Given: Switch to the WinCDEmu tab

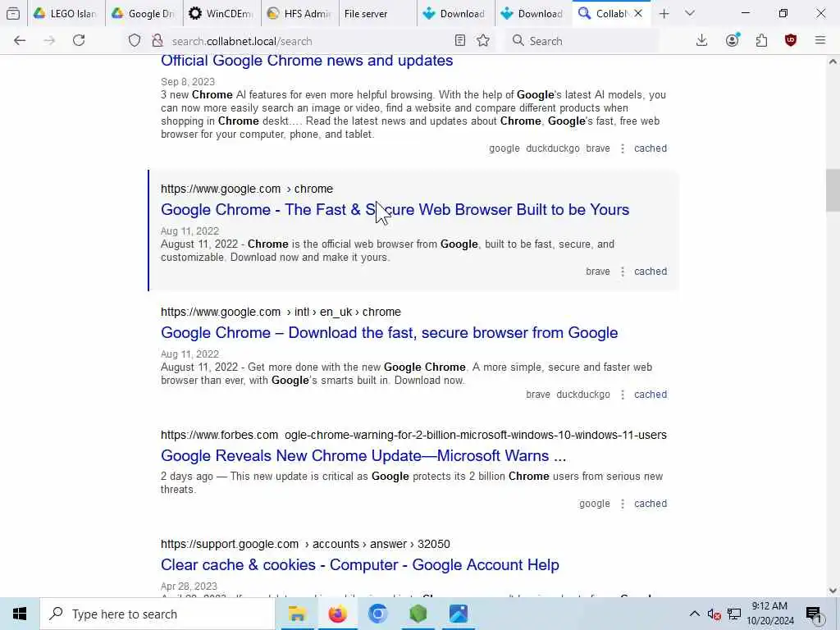Looking at the screenshot, I should tap(221, 13).
